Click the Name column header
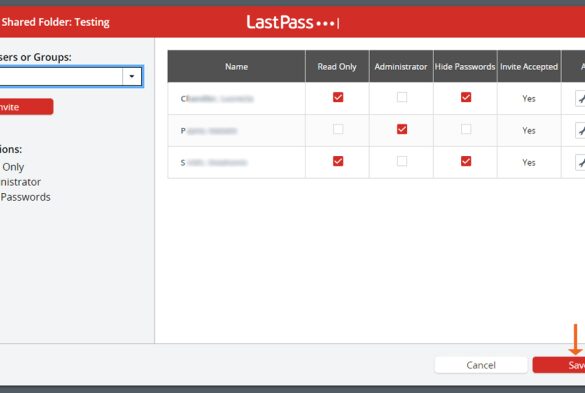Viewport: 585px width, 393px height. (237, 66)
